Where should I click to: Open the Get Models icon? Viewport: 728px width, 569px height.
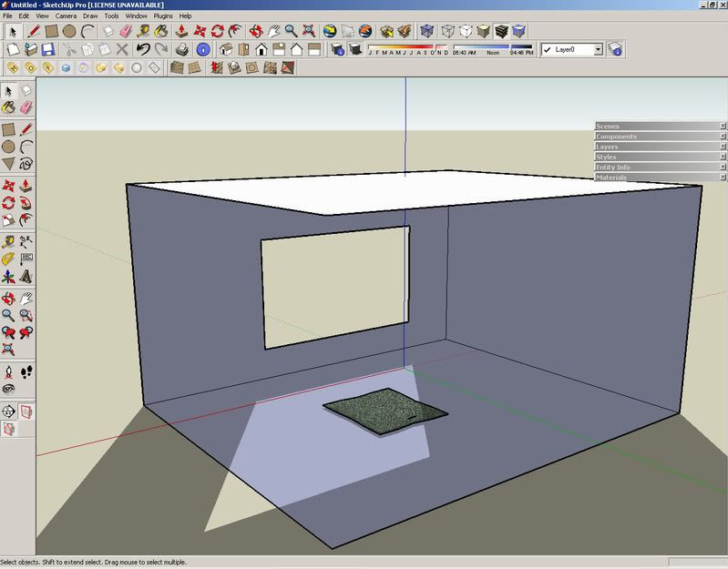(386, 31)
